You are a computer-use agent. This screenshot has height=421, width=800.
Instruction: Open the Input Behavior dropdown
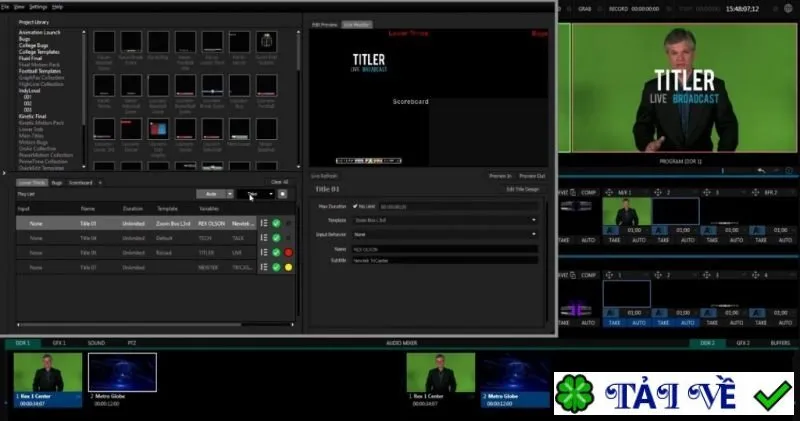(x=445, y=234)
